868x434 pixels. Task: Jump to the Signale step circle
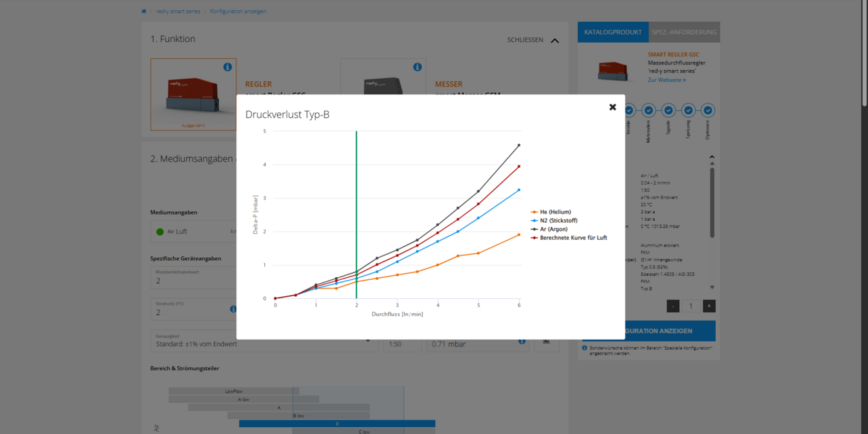click(x=668, y=110)
